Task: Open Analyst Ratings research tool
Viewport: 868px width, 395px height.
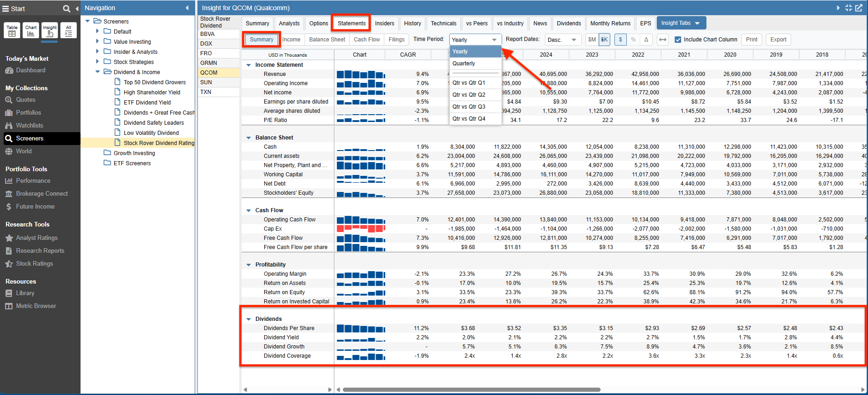Action: 36,238
